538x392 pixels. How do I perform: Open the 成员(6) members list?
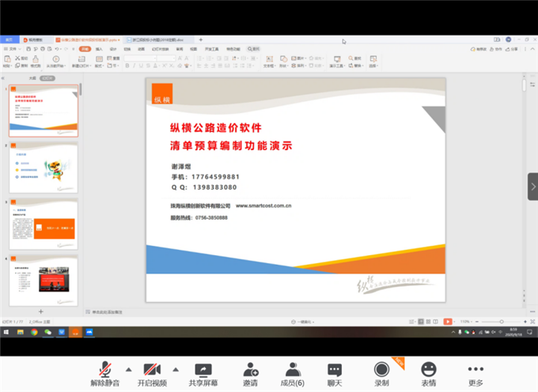click(x=292, y=374)
